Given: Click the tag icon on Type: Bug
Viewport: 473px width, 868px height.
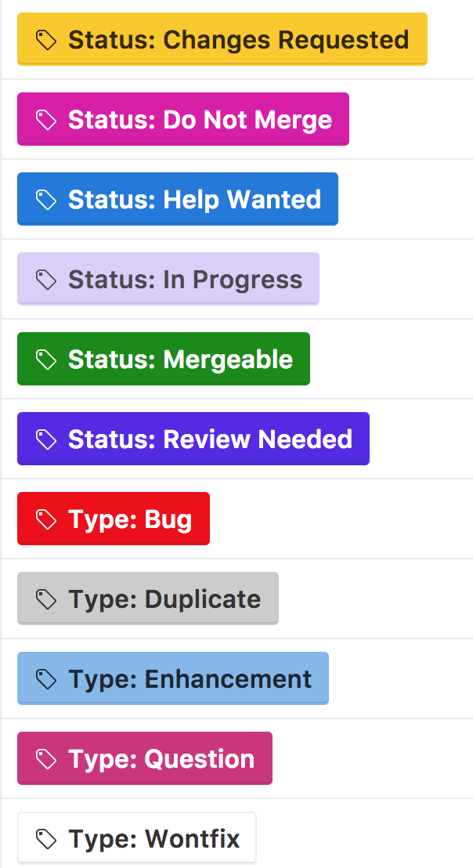Looking at the screenshot, I should 45,518.
